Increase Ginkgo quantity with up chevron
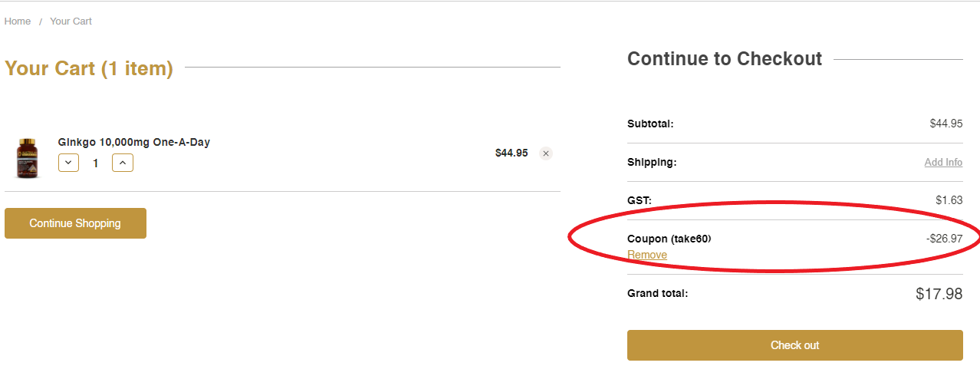The image size is (980, 366). (x=123, y=163)
